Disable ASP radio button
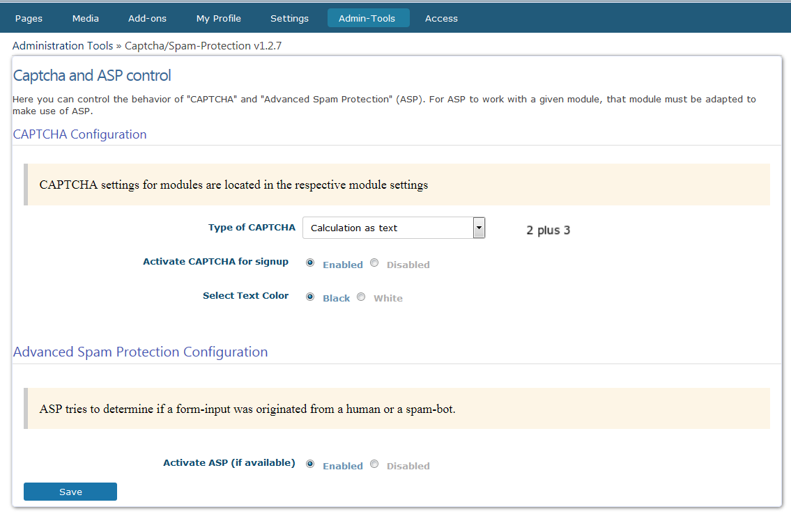 click(x=374, y=464)
